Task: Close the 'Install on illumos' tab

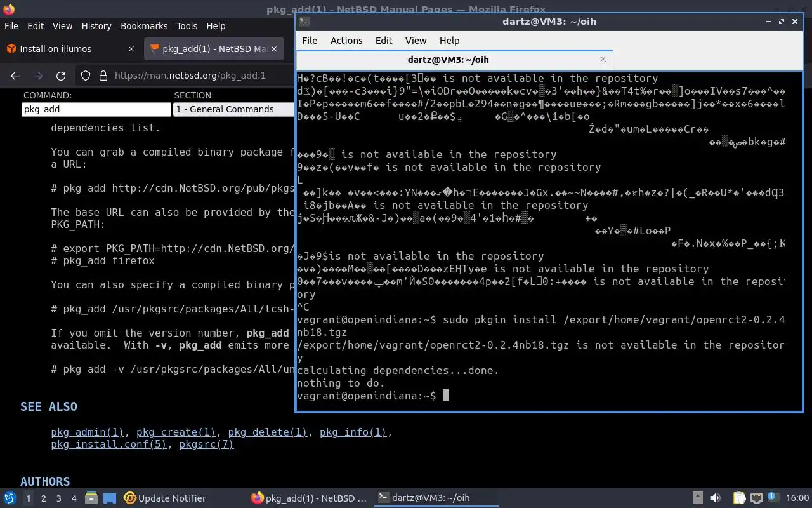Action: [131, 49]
